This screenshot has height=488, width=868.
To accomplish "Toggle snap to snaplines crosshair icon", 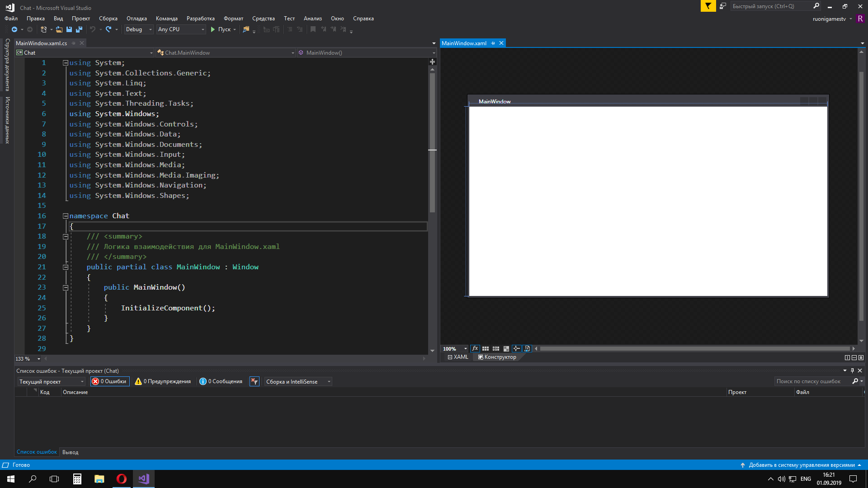I will [517, 349].
